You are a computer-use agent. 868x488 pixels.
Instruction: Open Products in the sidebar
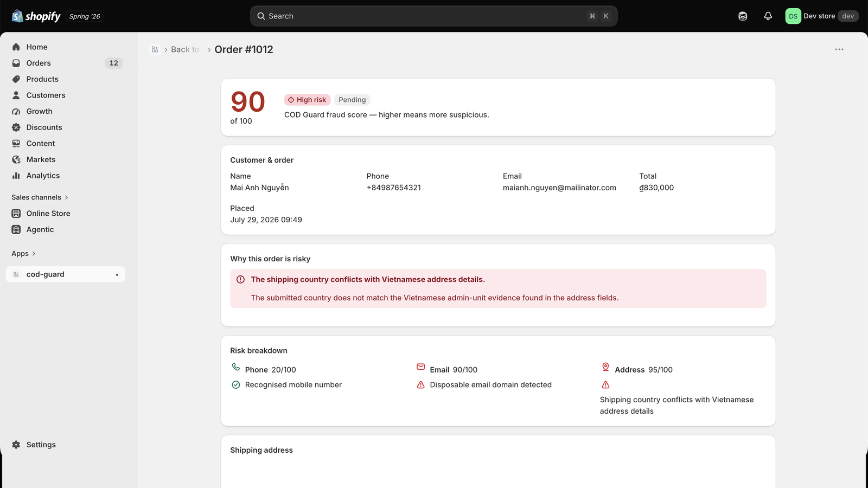[66, 79]
